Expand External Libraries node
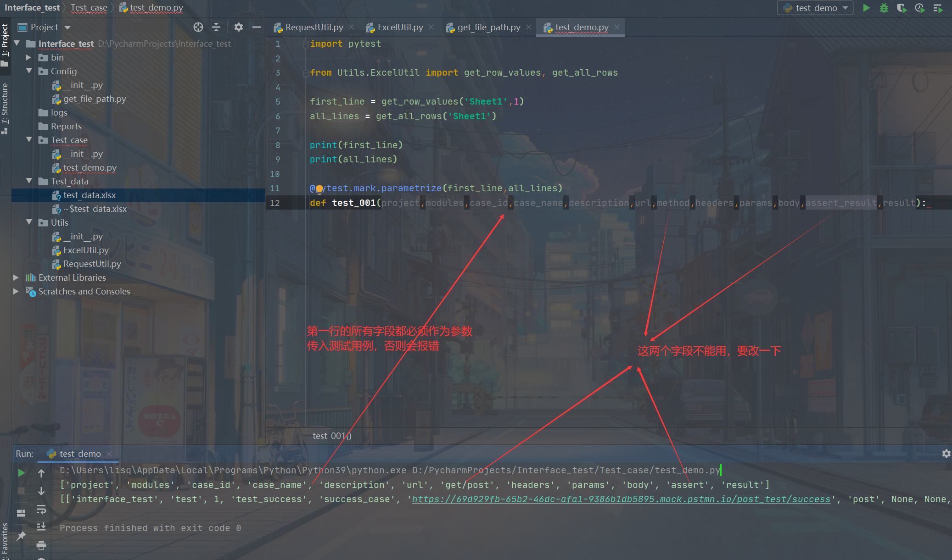The width and height of the screenshot is (952, 560). tap(16, 277)
